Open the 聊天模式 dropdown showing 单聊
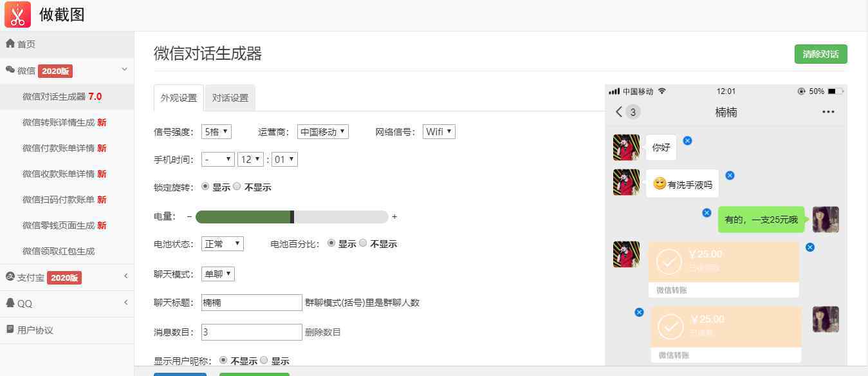This screenshot has width=868, height=376. click(218, 274)
